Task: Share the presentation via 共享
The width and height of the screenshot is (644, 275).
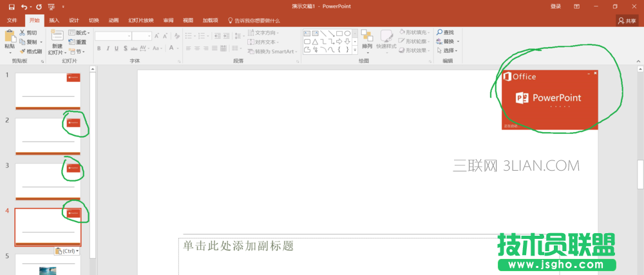Action: click(627, 20)
